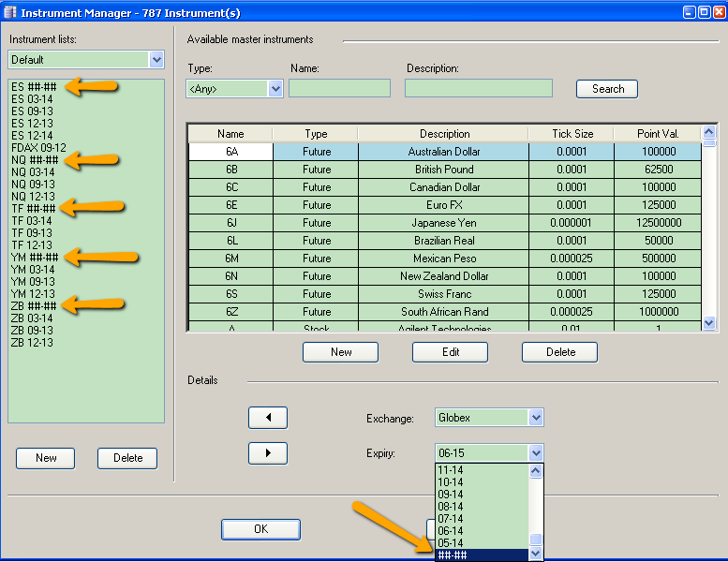Image resolution: width=728 pixels, height=562 pixels.
Task: Click the Tick Size column header
Action: point(572,134)
